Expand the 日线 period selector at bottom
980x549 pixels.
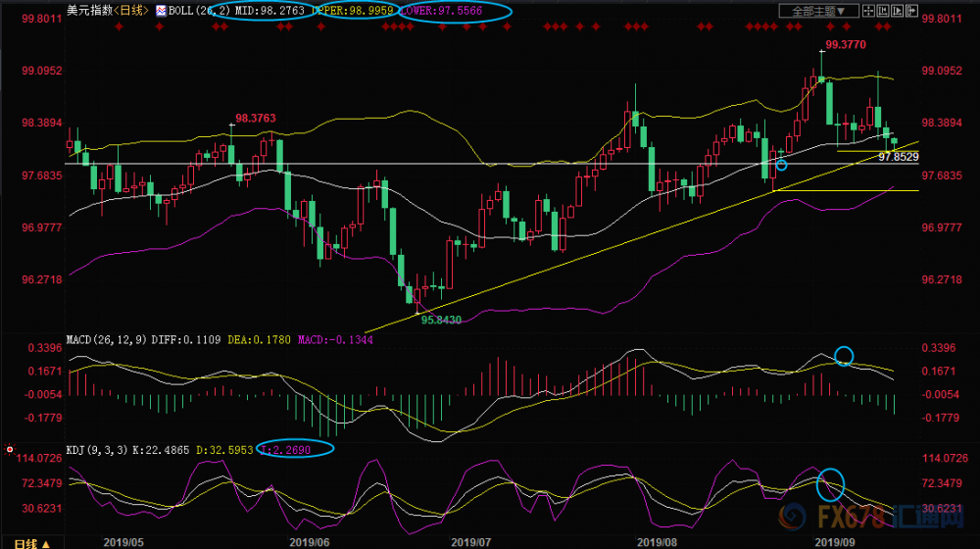pos(32,543)
